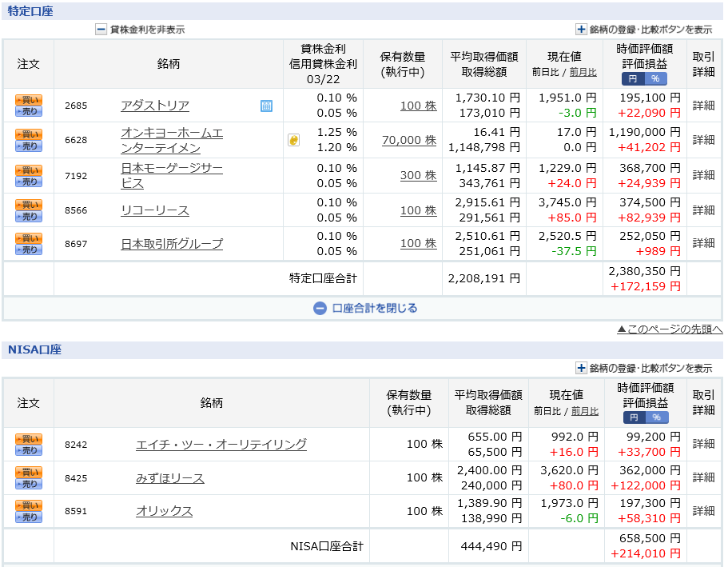Open calendar icon next to アダストリア
Image resolution: width=728 pixels, height=567 pixels.
pos(266,106)
